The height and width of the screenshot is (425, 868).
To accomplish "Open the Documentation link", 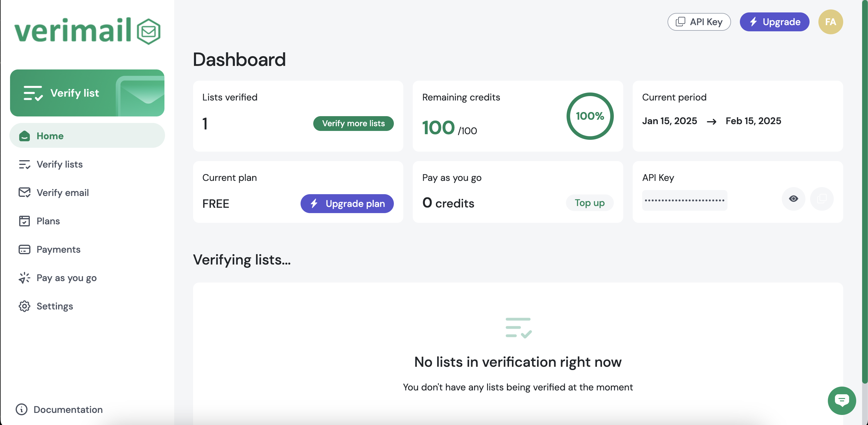I will coord(59,410).
